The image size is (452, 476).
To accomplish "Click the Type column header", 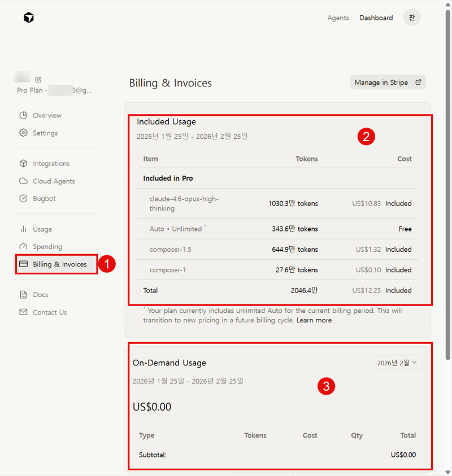I will [146, 435].
